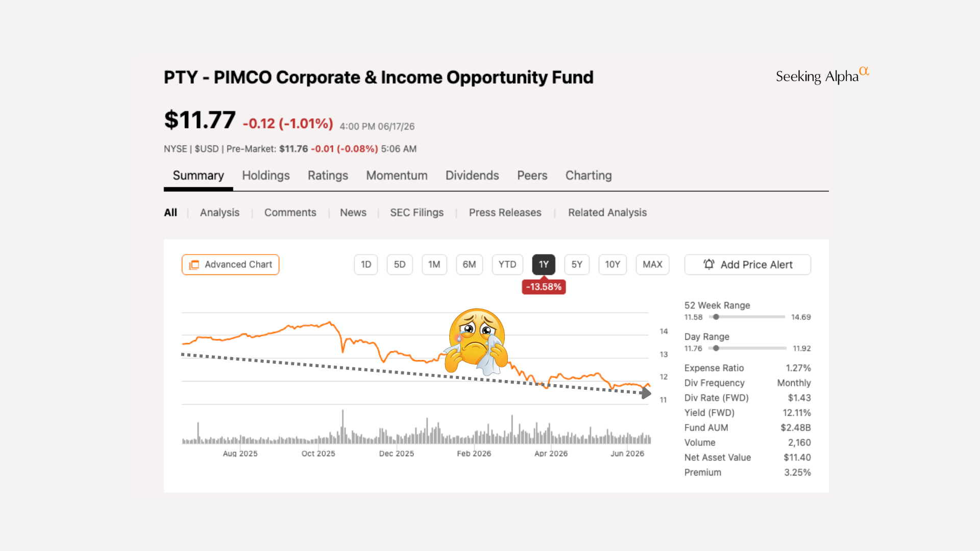Click the bell icon in Add Price Alert

(708, 264)
